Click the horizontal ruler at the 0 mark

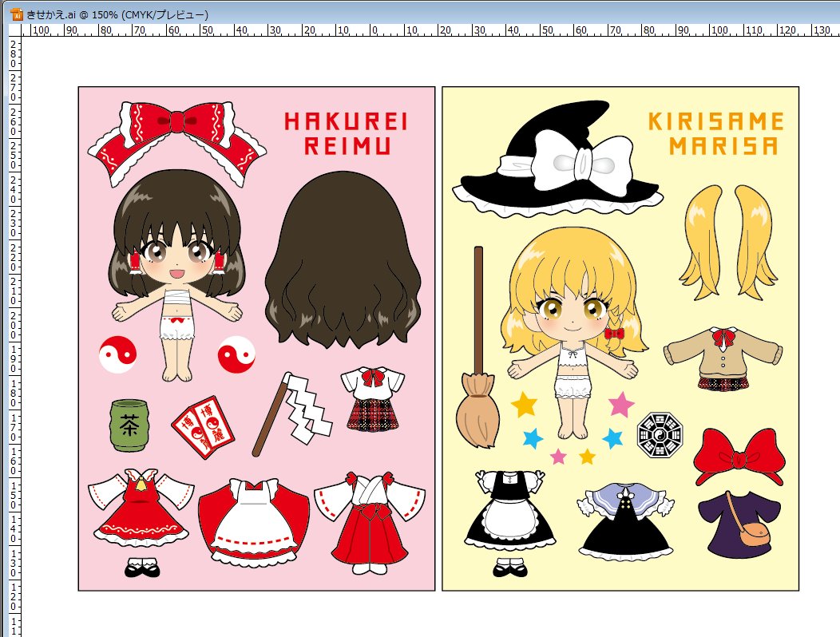coord(374,30)
